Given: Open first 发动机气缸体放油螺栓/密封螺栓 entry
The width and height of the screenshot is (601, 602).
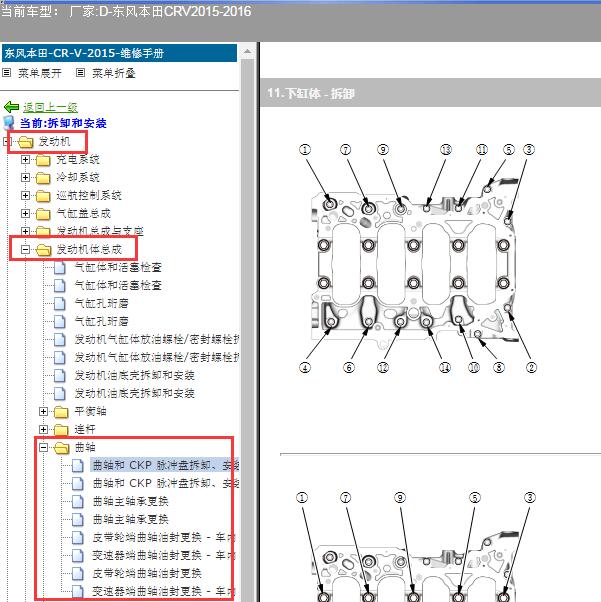Looking at the screenshot, I should pyautogui.click(x=156, y=339).
